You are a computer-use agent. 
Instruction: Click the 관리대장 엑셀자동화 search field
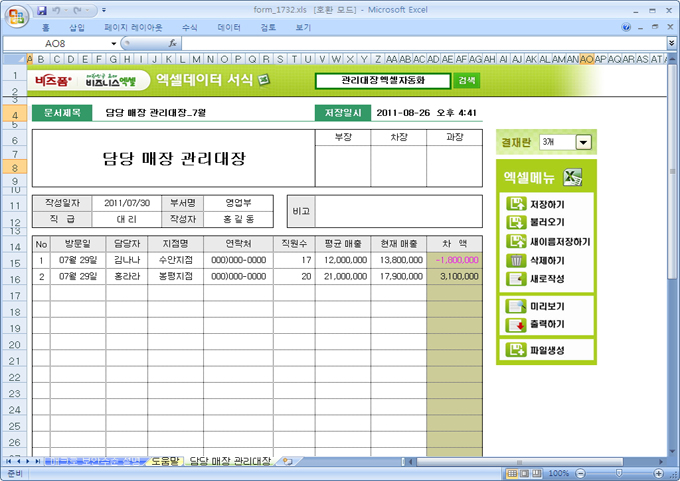pos(382,81)
